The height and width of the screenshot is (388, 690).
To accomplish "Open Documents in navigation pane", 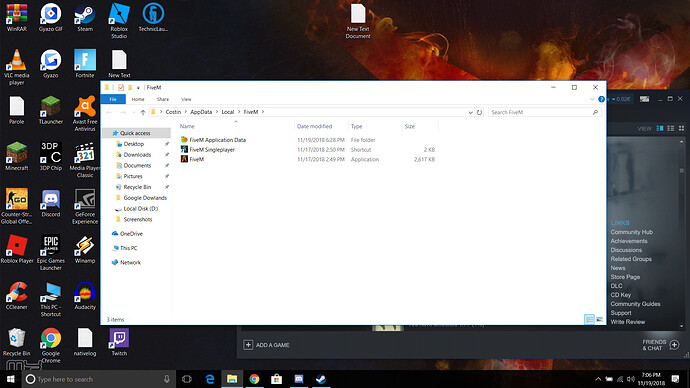I will [137, 165].
